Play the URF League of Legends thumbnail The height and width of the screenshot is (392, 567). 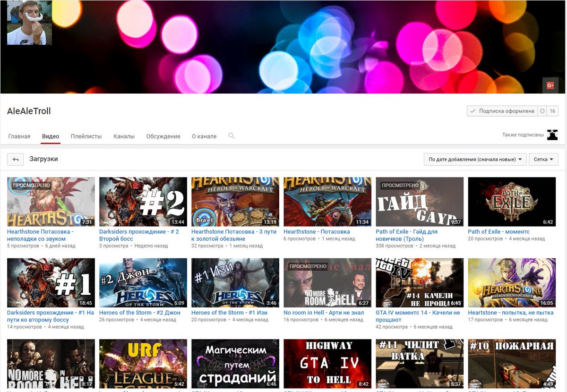(x=143, y=364)
